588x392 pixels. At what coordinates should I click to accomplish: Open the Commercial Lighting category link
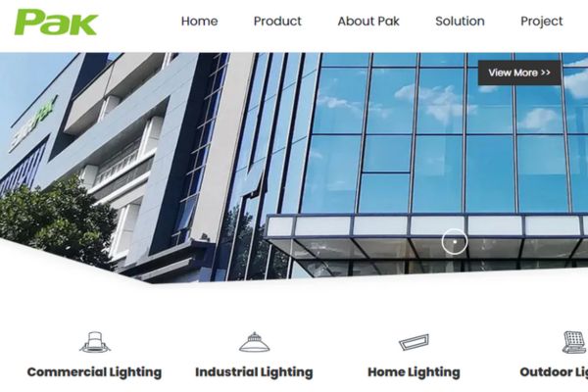(94, 372)
